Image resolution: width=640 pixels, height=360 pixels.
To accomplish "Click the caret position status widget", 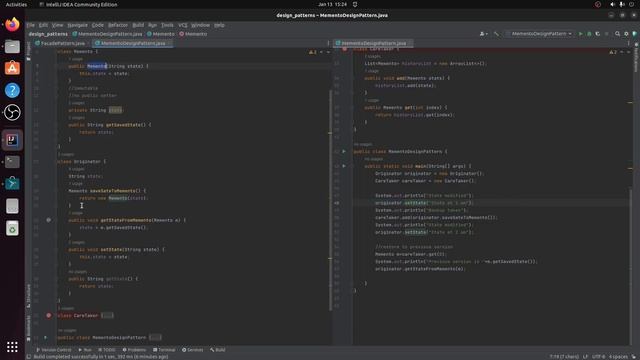I will point(564,357).
